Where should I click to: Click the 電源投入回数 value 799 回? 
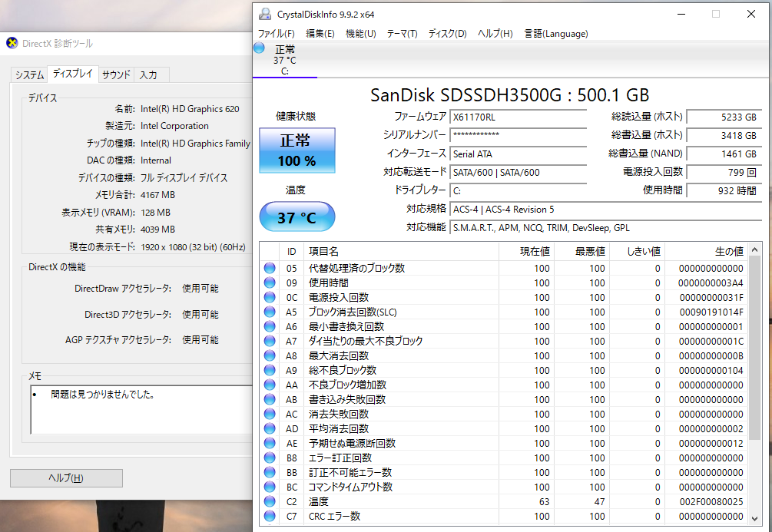tap(724, 172)
